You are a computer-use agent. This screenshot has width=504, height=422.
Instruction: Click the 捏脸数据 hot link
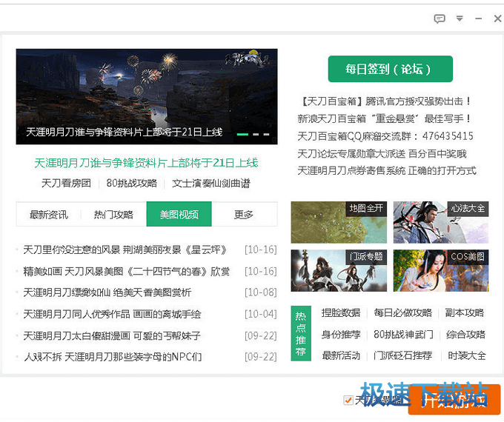pos(341,312)
